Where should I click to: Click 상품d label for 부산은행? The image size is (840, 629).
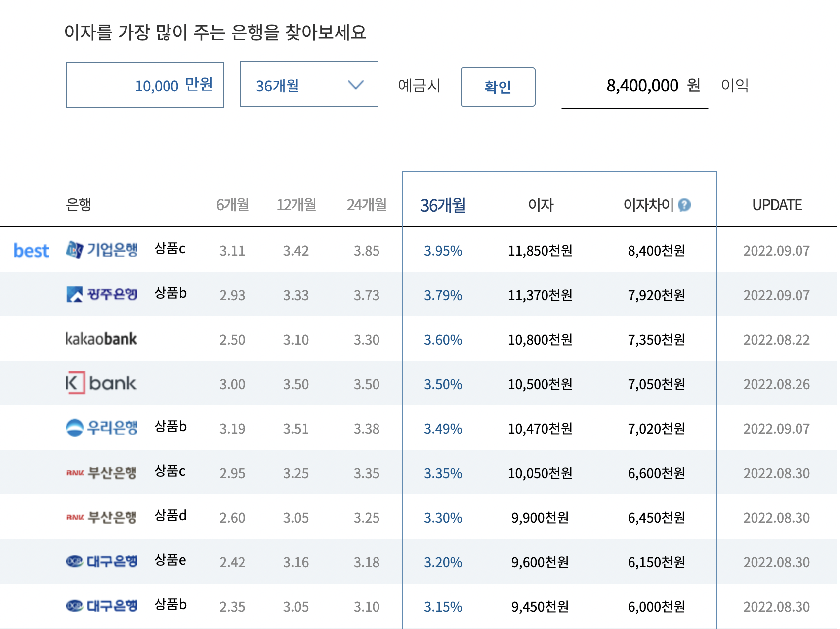(x=170, y=515)
